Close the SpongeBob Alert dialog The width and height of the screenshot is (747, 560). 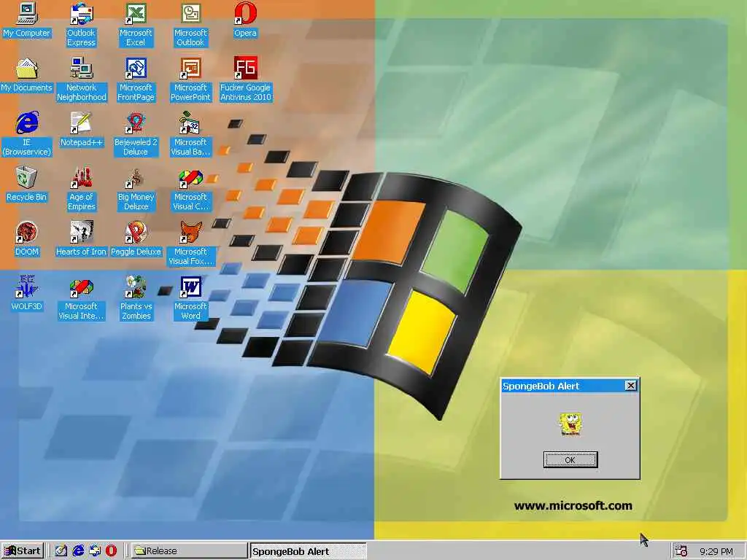[x=631, y=386]
